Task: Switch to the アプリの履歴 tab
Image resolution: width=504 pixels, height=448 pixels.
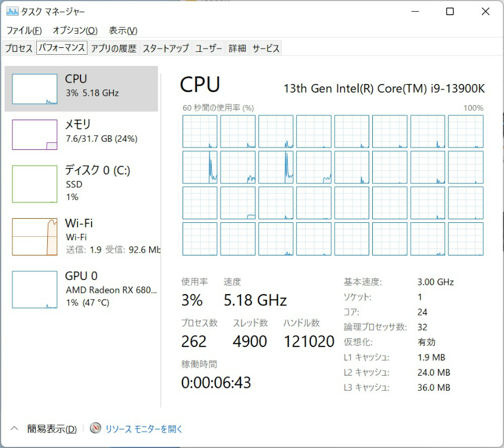Action: [x=114, y=48]
